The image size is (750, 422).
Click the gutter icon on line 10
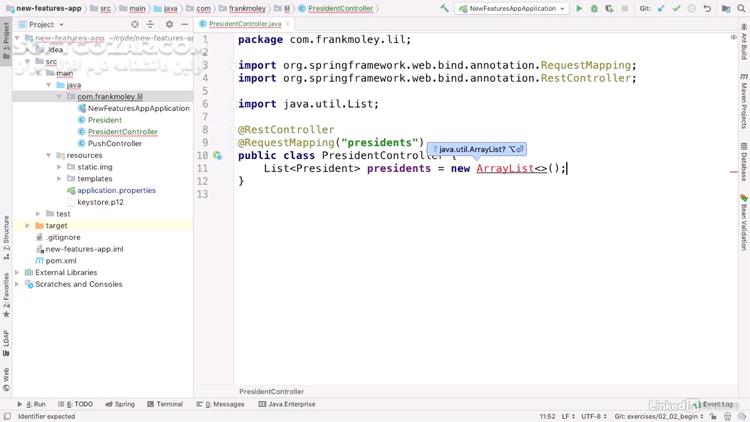[x=218, y=155]
